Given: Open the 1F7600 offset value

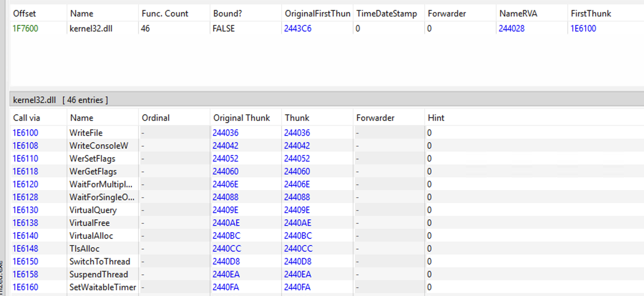Looking at the screenshot, I should click(25, 29).
